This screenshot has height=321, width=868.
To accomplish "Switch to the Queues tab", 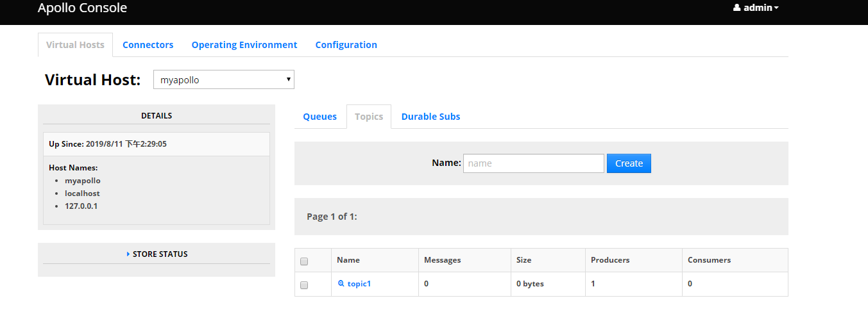I will pos(319,117).
